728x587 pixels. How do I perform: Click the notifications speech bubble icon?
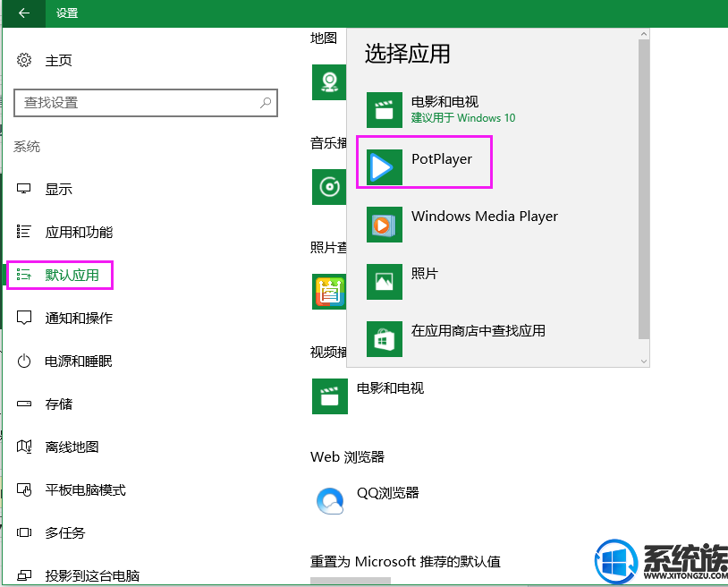click(x=23, y=318)
